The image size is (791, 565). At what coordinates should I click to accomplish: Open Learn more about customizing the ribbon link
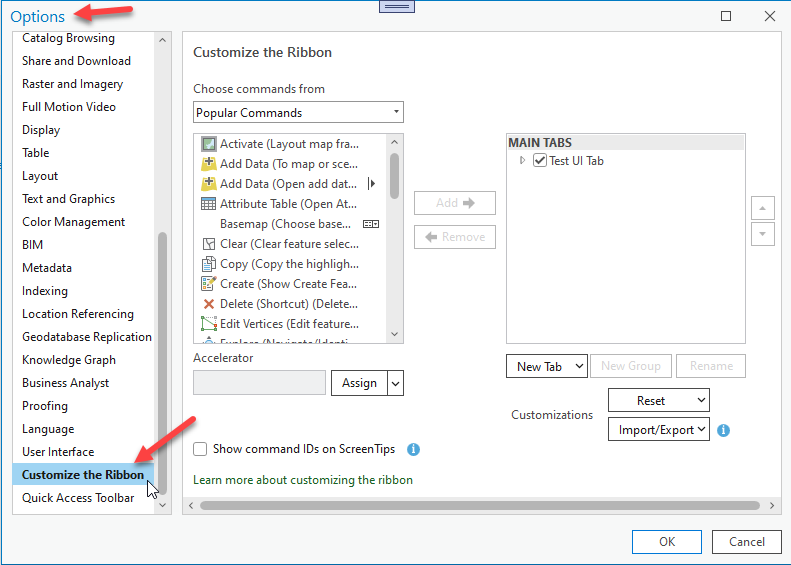[x=303, y=480]
